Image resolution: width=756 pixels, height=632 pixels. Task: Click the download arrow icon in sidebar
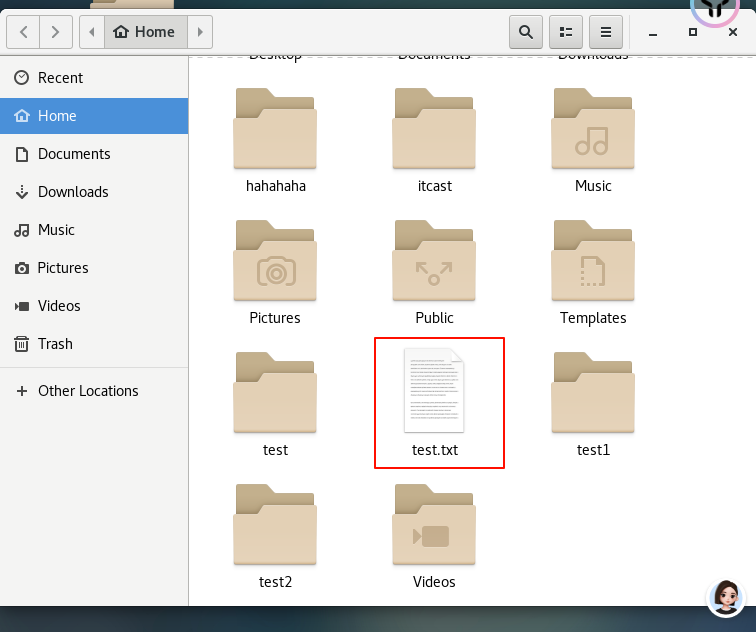pyautogui.click(x=21, y=192)
